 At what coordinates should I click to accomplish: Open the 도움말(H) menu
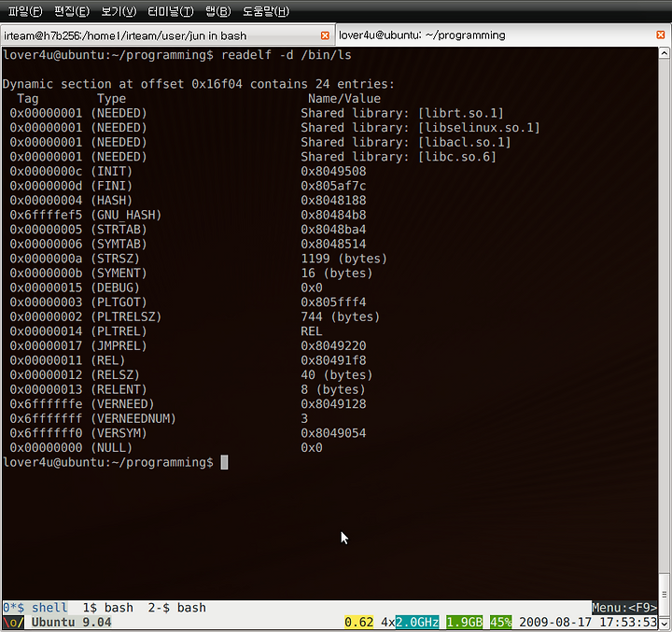point(266,11)
